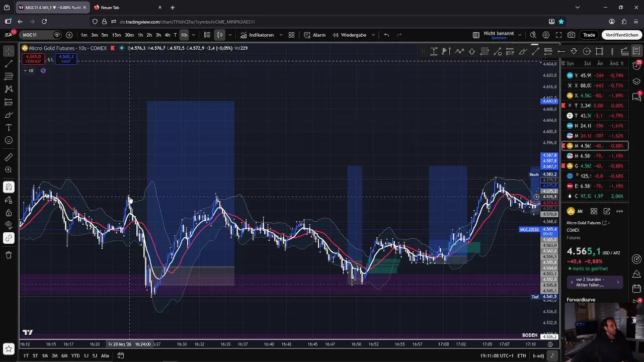Image resolution: width=644 pixels, height=362 pixels.
Task: Click the add symbol plus button
Action: pos(69,35)
